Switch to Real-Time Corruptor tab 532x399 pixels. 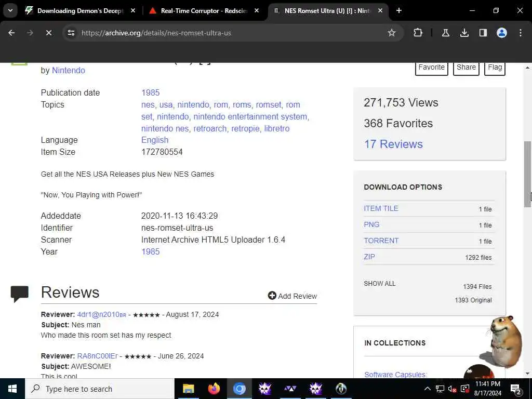click(204, 11)
